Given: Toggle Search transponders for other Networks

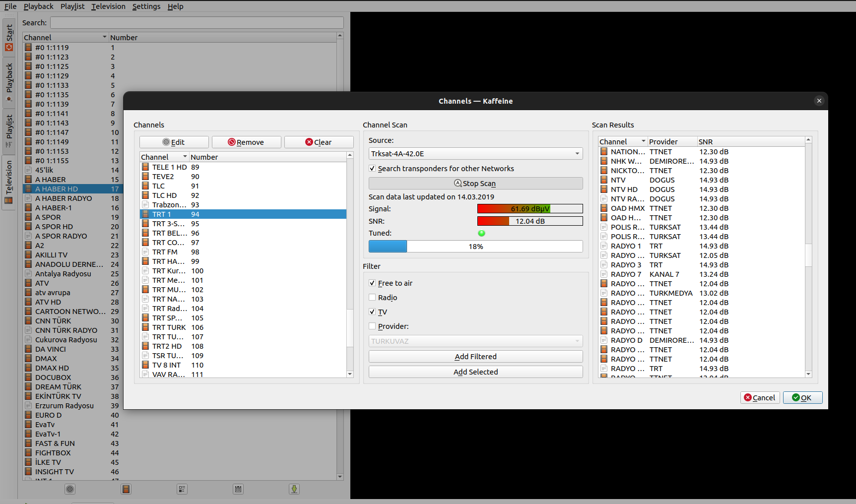Looking at the screenshot, I should tap(372, 169).
